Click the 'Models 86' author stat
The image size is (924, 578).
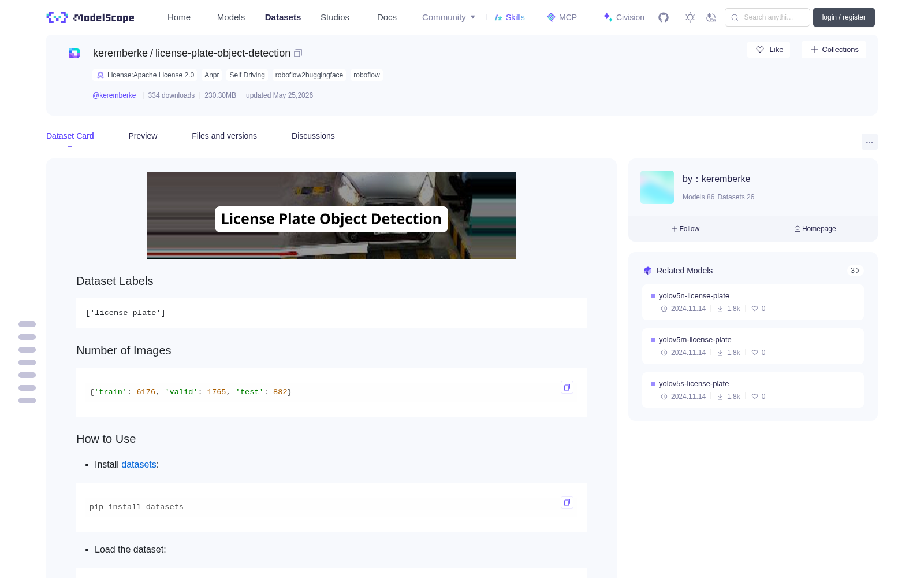coord(698,197)
